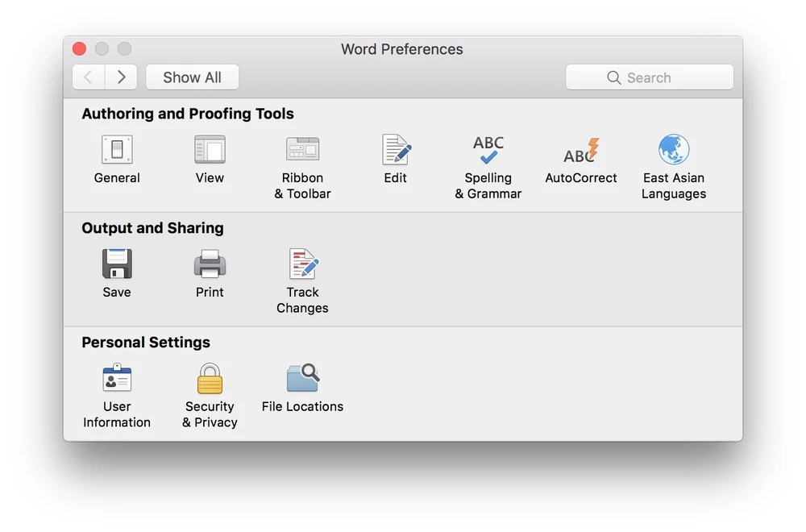
Task: Click the gray zoom window button
Action: coord(124,49)
